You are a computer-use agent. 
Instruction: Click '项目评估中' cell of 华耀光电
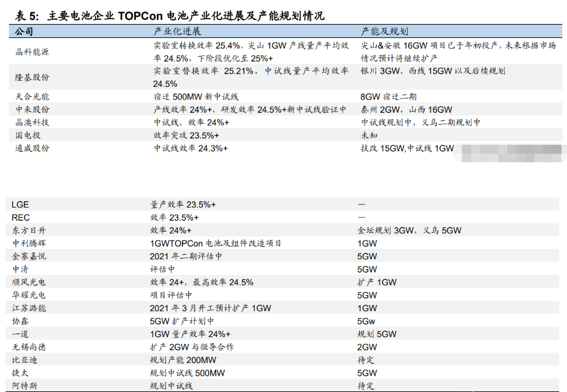point(171,295)
